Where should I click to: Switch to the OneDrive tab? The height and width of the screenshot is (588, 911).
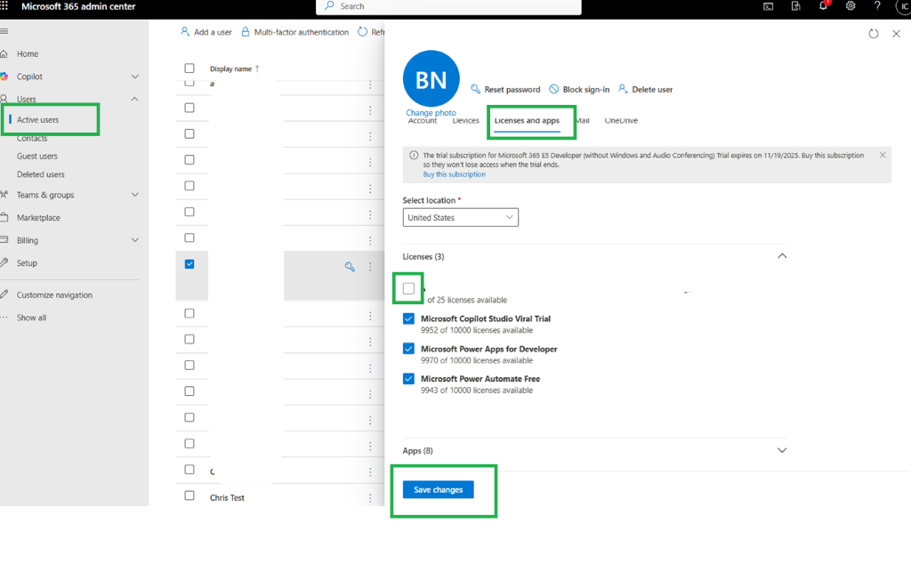point(621,122)
